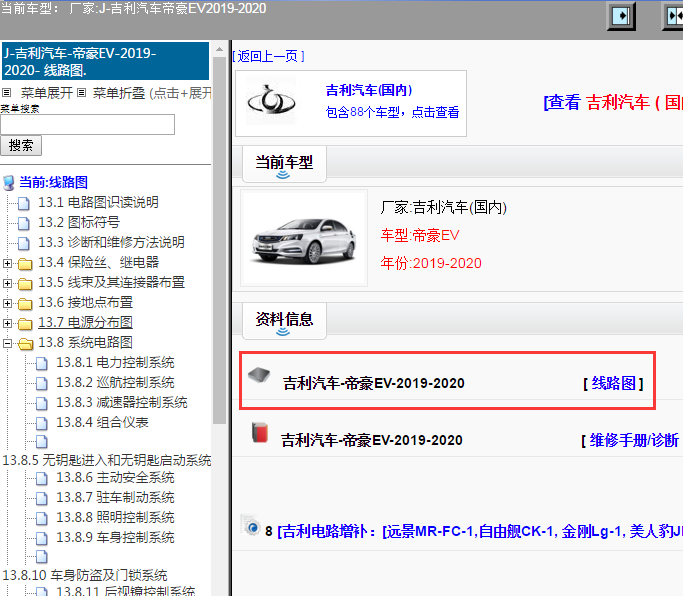Click page icon of 13.8.1 电力控制系统
This screenshot has width=683, height=596.
[x=42, y=363]
